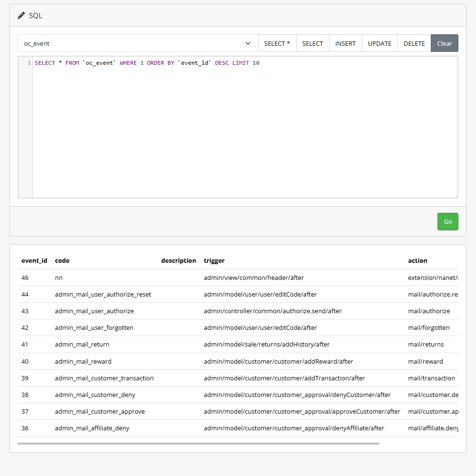This screenshot has width=476, height=476.
Task: Click the pencil icon beside SQL heading
Action: tap(21, 16)
